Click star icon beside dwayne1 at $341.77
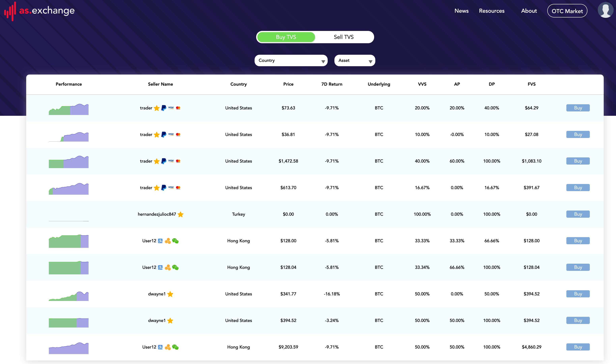 point(170,294)
